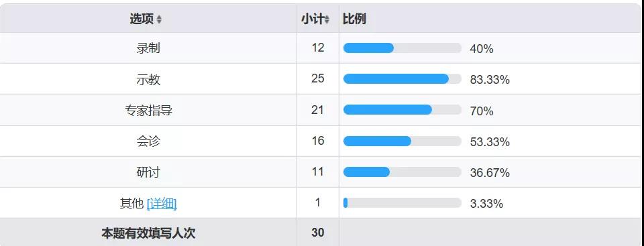
Task: Select the 示教 option row
Action: point(322,79)
